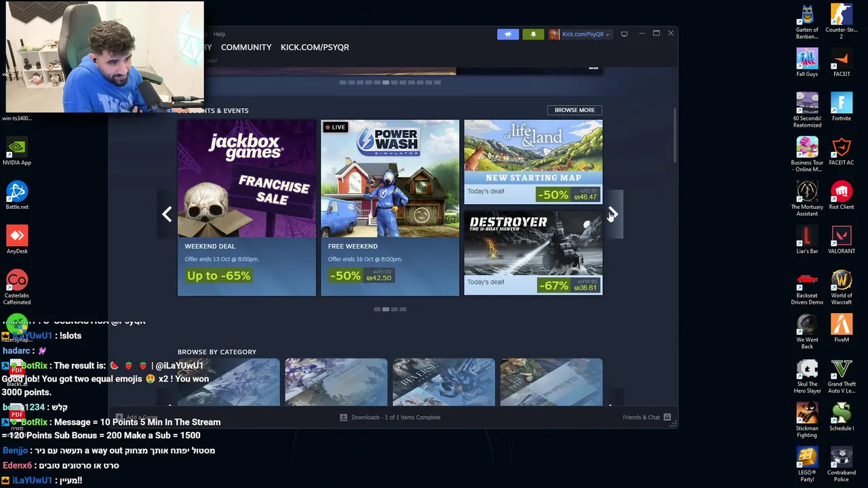
Task: Expand the Kick.com/PsyQR account dropdown
Action: coord(586,34)
